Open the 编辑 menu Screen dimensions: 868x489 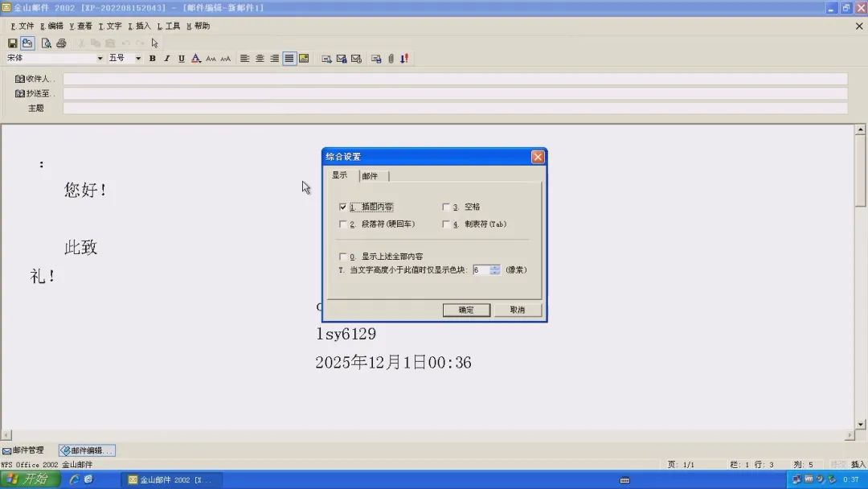[51, 26]
